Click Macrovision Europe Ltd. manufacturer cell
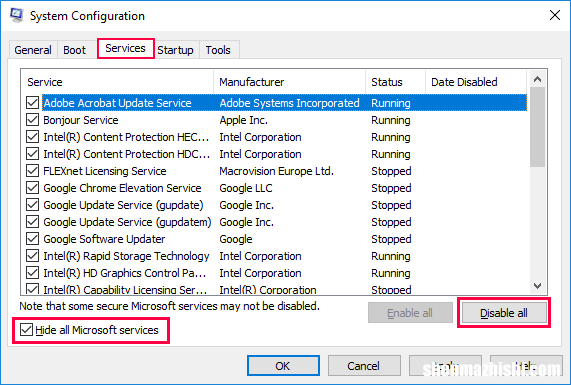571x385 pixels. tap(276, 171)
